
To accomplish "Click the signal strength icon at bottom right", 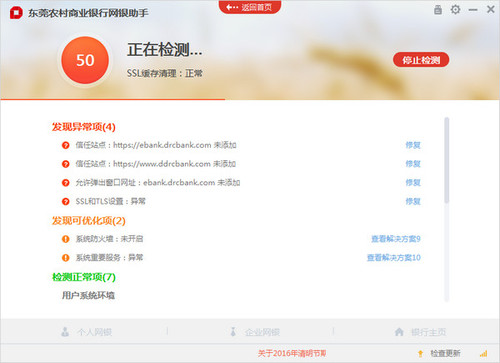I will (483, 353).
